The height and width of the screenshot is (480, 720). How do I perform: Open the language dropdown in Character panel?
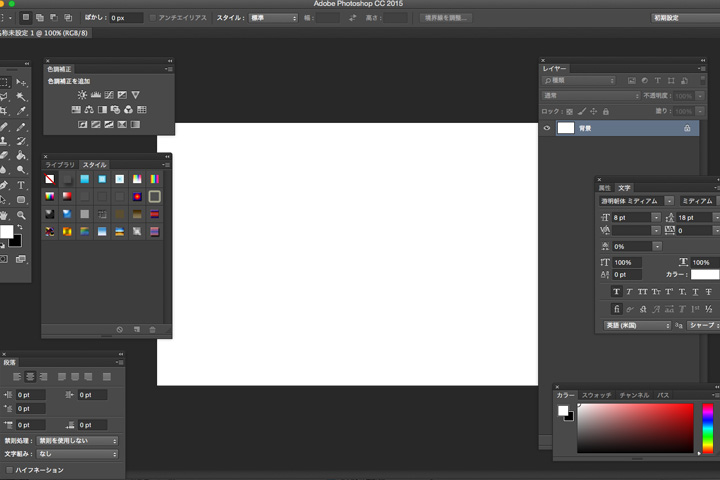pyautogui.click(x=637, y=325)
